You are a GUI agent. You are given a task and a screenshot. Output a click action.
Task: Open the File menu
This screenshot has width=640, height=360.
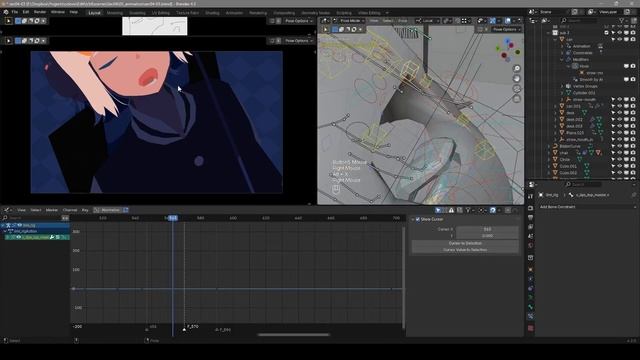click(x=15, y=12)
